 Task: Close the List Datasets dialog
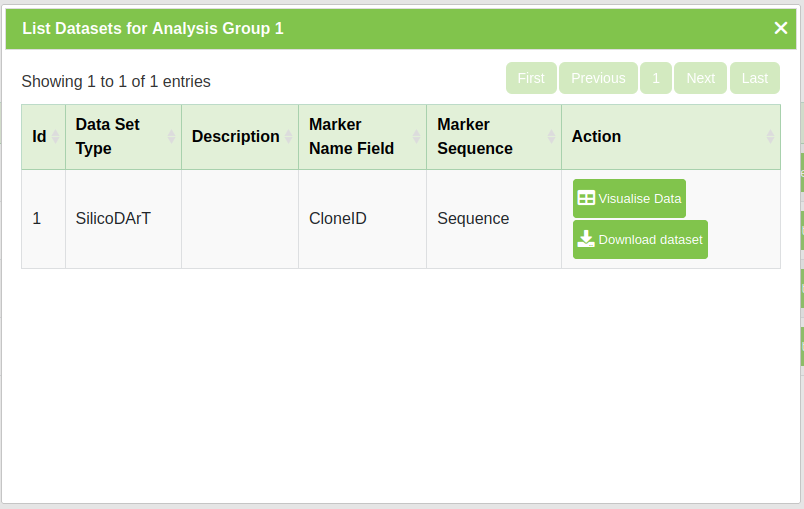point(781,28)
